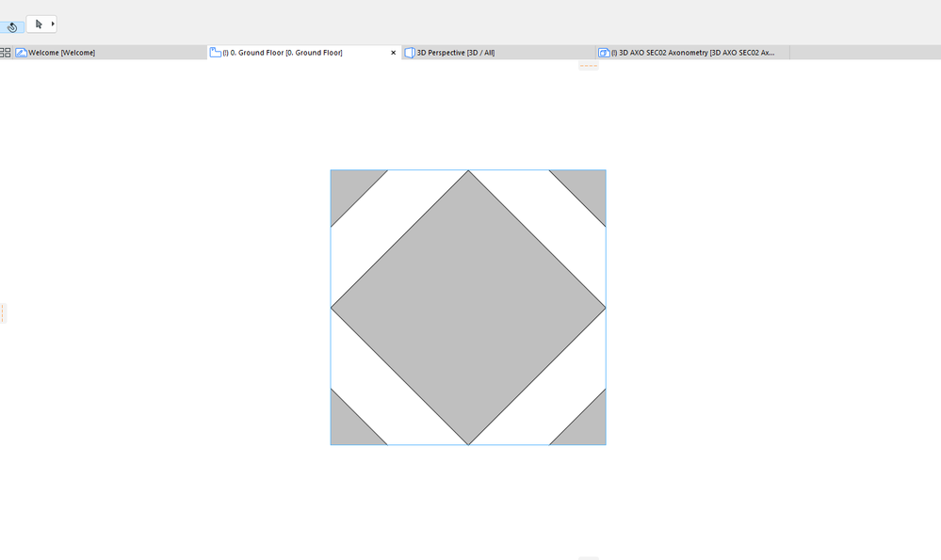Screen dimensions: 941x560
Task: Switch to the 3D Perspective tab
Action: click(x=456, y=53)
